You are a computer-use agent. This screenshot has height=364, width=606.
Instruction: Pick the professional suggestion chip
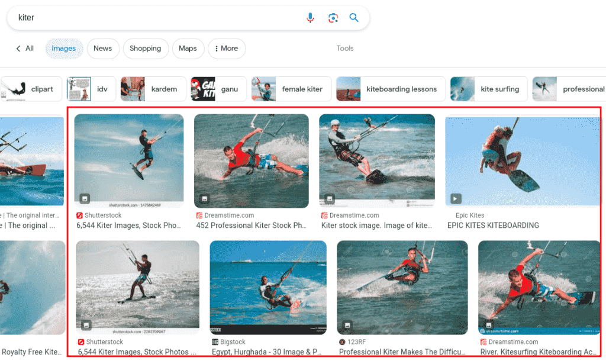(x=569, y=89)
